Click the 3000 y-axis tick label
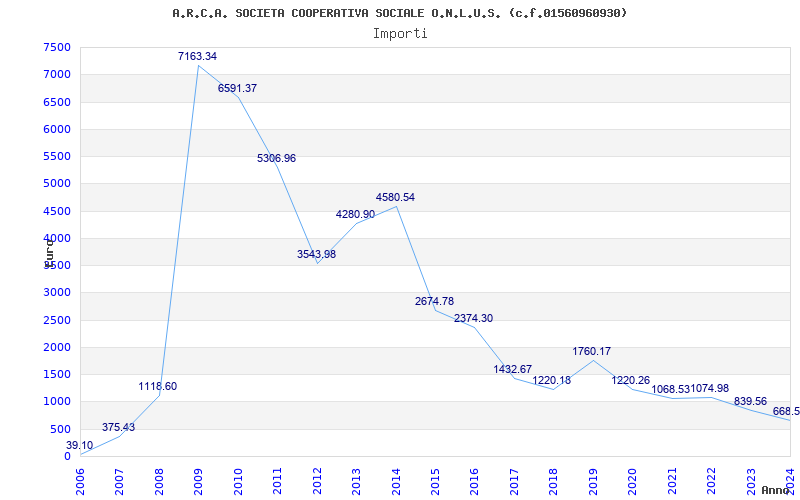This screenshot has width=800, height=500. (x=57, y=293)
